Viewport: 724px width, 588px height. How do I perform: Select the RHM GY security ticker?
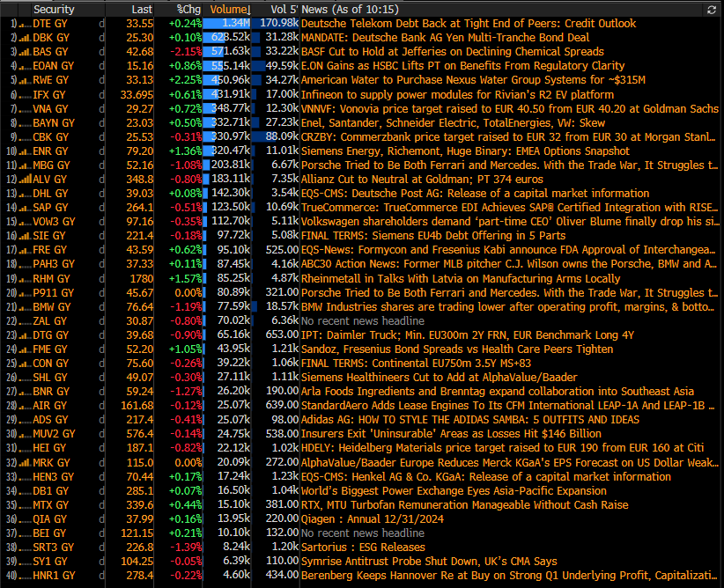(x=51, y=279)
